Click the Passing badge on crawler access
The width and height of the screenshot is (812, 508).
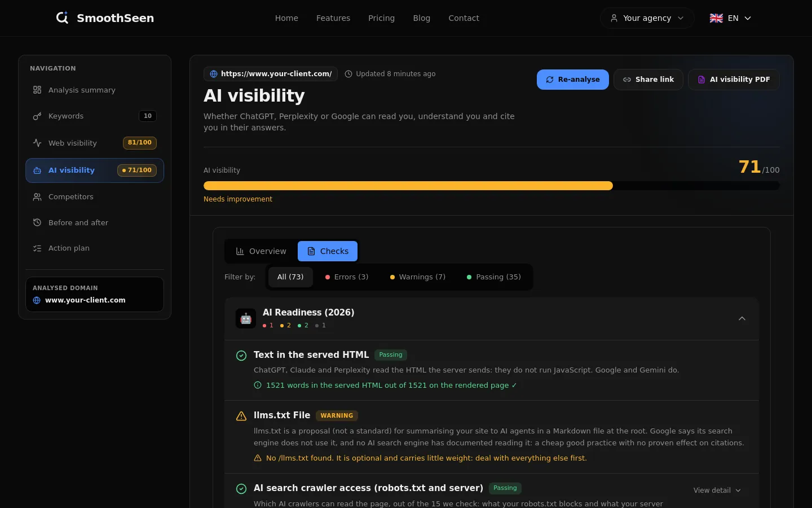(505, 488)
